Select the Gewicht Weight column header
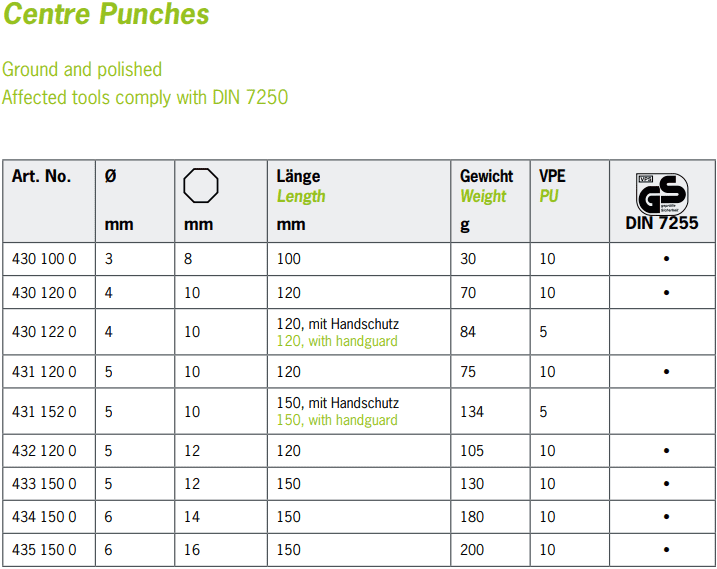The image size is (717, 569). pos(486,186)
